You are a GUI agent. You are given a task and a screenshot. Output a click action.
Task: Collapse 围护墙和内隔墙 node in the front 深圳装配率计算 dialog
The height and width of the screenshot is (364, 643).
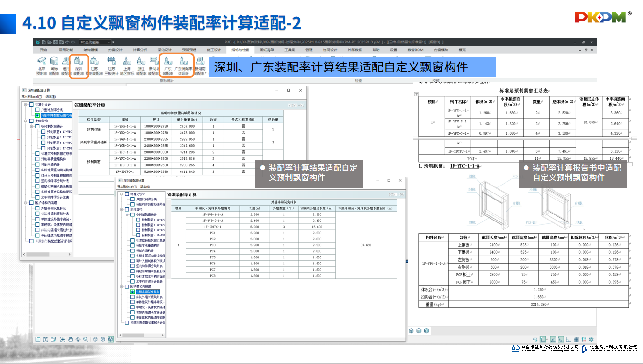click(121, 286)
